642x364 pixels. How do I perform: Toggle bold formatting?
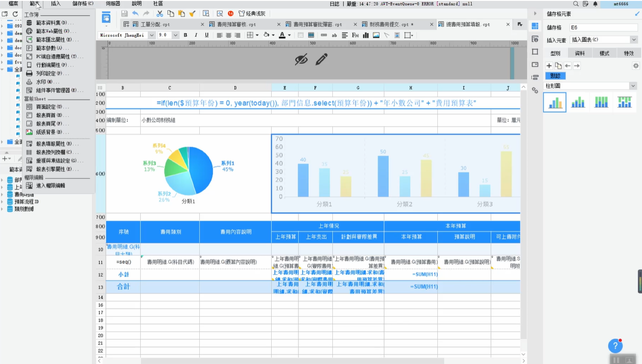[185, 35]
